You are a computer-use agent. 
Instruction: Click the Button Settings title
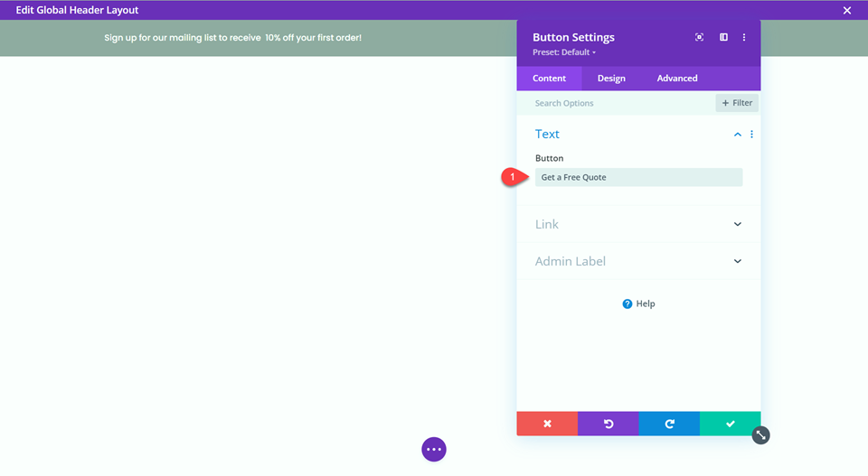[573, 37]
